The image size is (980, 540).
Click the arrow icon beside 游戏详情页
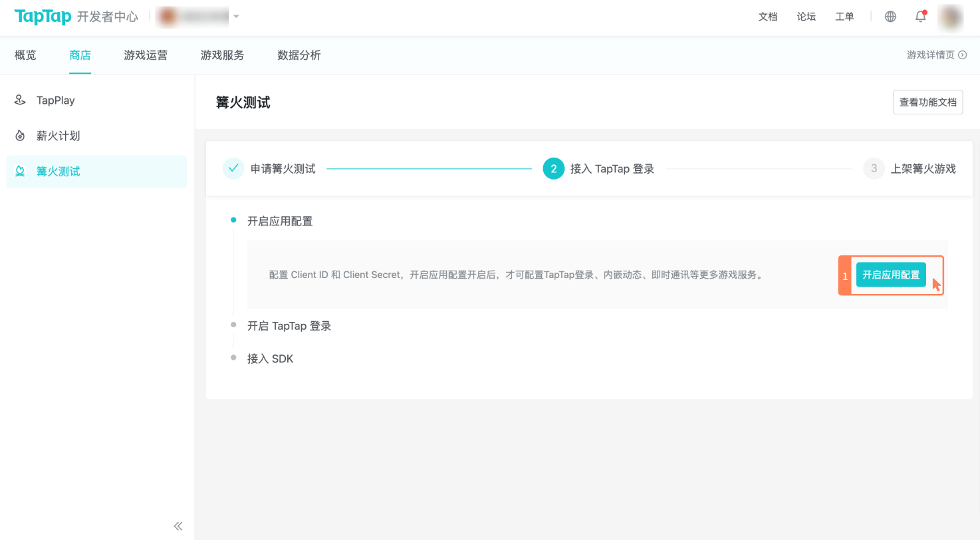[x=962, y=55]
